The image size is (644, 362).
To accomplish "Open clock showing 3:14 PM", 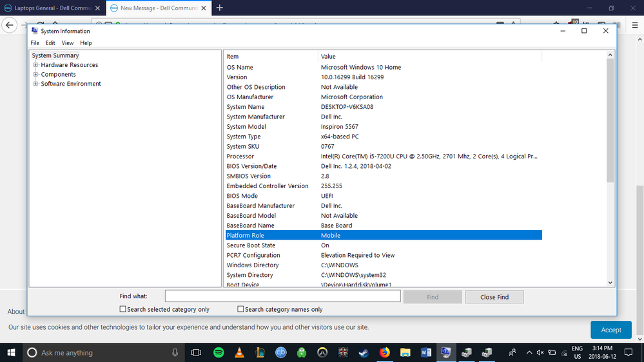I will 602,352.
